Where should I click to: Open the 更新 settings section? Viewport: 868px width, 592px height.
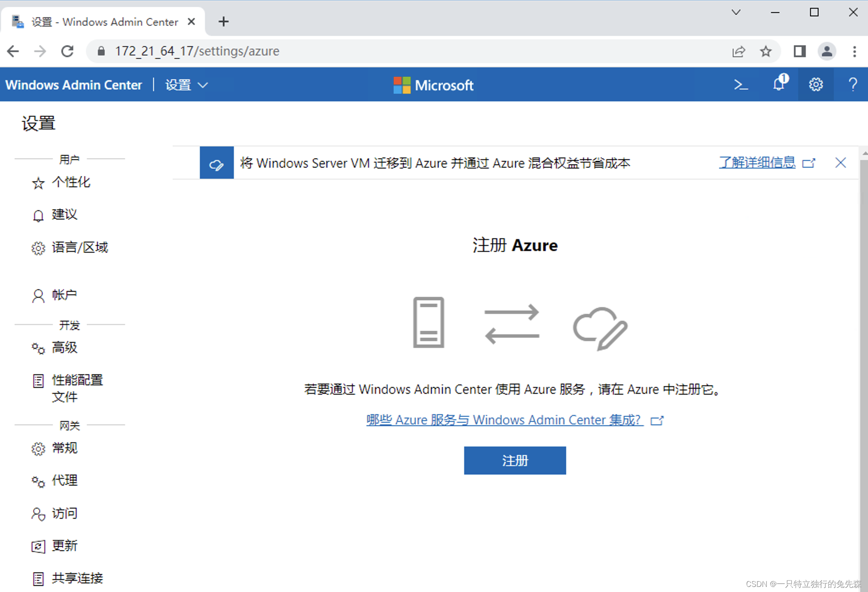[x=65, y=544]
